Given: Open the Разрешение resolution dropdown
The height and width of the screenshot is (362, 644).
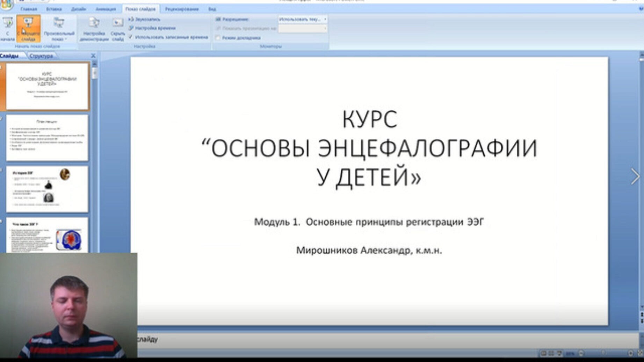Looking at the screenshot, I should [x=303, y=19].
